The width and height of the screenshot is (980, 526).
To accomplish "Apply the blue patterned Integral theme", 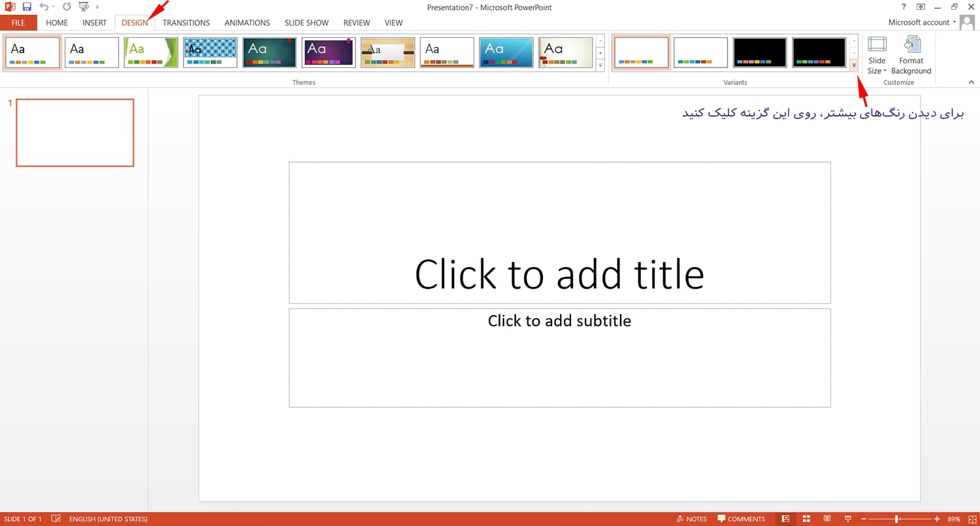I will (x=210, y=52).
